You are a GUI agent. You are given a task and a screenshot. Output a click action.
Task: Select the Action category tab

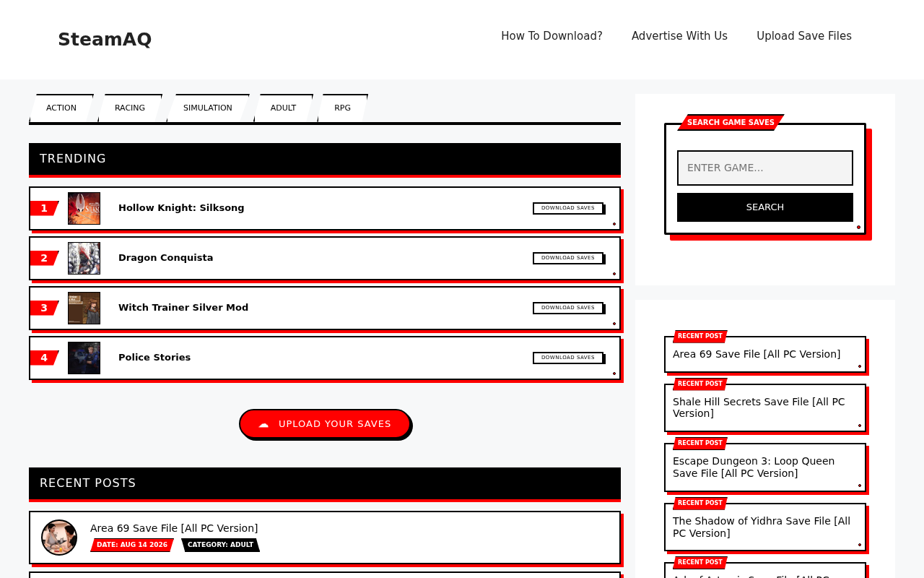tap(61, 108)
